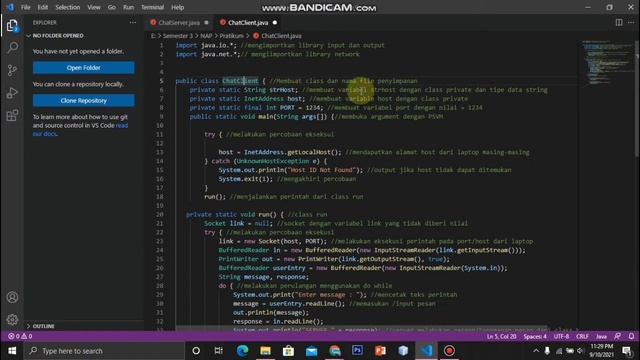
Task: Change end of line sequence CRLF
Action: tap(582, 336)
